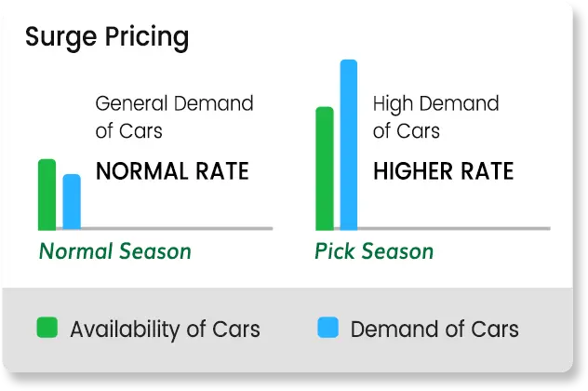Click the Demand of Cars legend label

point(434,329)
